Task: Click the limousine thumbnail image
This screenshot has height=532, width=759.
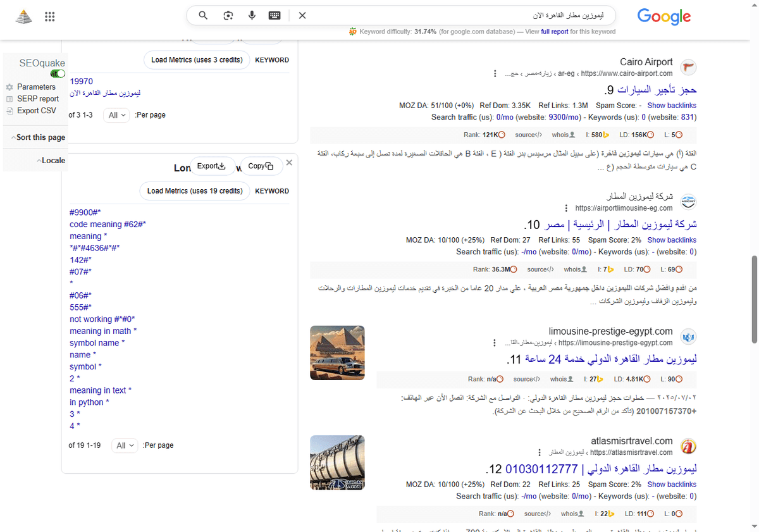Action: pyautogui.click(x=337, y=353)
